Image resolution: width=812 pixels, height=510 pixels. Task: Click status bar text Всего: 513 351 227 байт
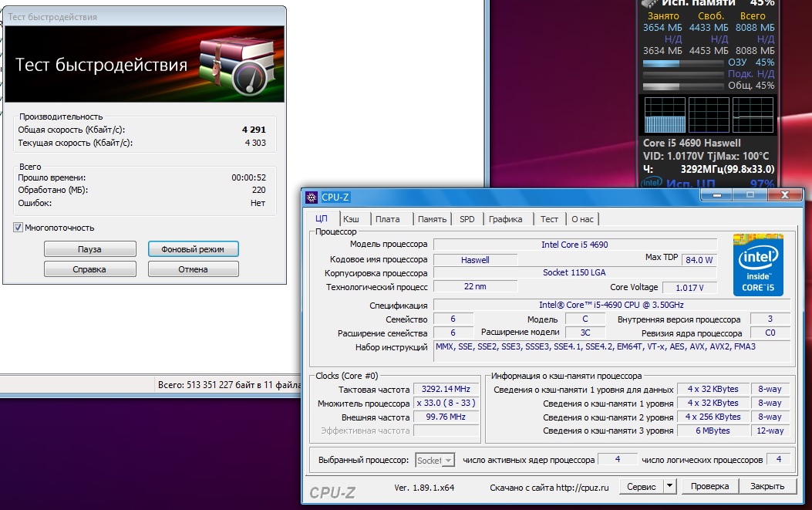pos(229,384)
